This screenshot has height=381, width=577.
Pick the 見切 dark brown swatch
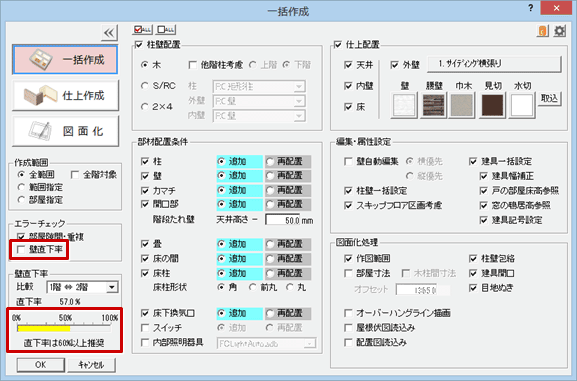coord(493,105)
